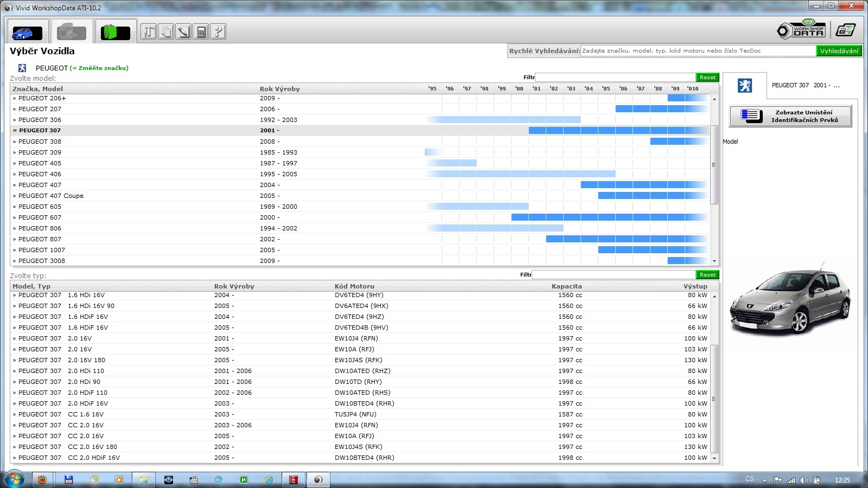Select PEUGEOT 407 Coupe in model list
Image resolution: width=868 pixels, height=488 pixels.
(x=361, y=196)
